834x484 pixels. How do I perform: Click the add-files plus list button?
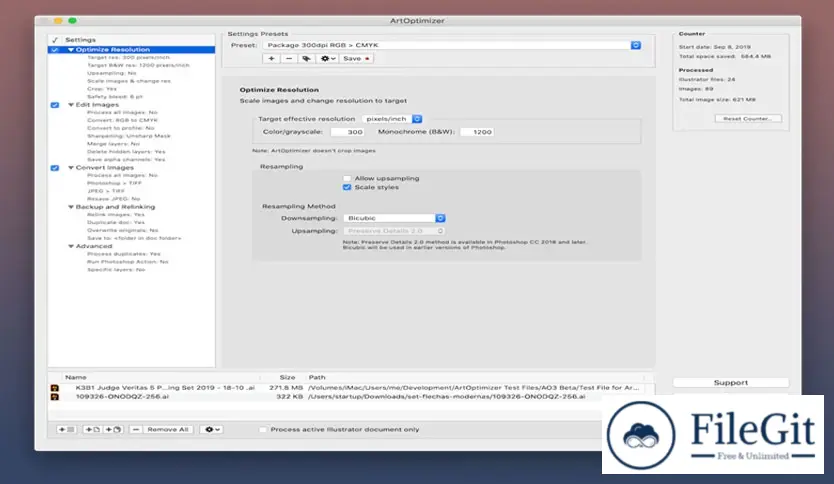[x=66, y=429]
